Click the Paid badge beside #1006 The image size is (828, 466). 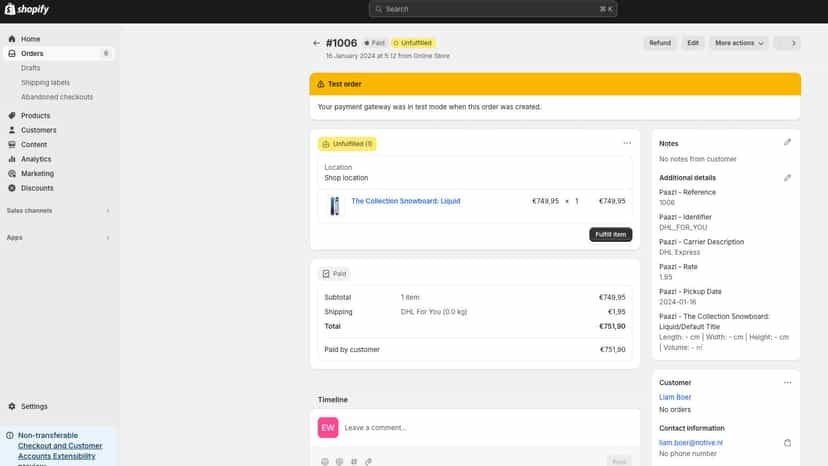tap(374, 43)
